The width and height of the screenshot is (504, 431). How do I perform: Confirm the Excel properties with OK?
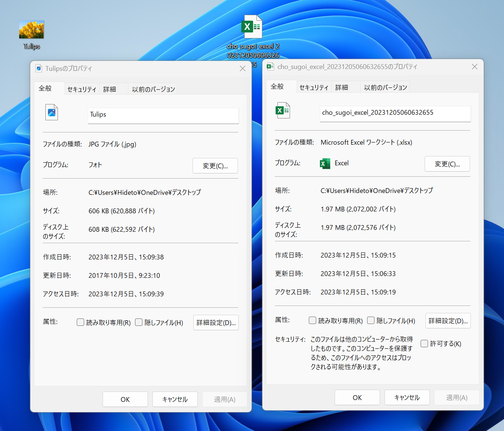[357, 397]
